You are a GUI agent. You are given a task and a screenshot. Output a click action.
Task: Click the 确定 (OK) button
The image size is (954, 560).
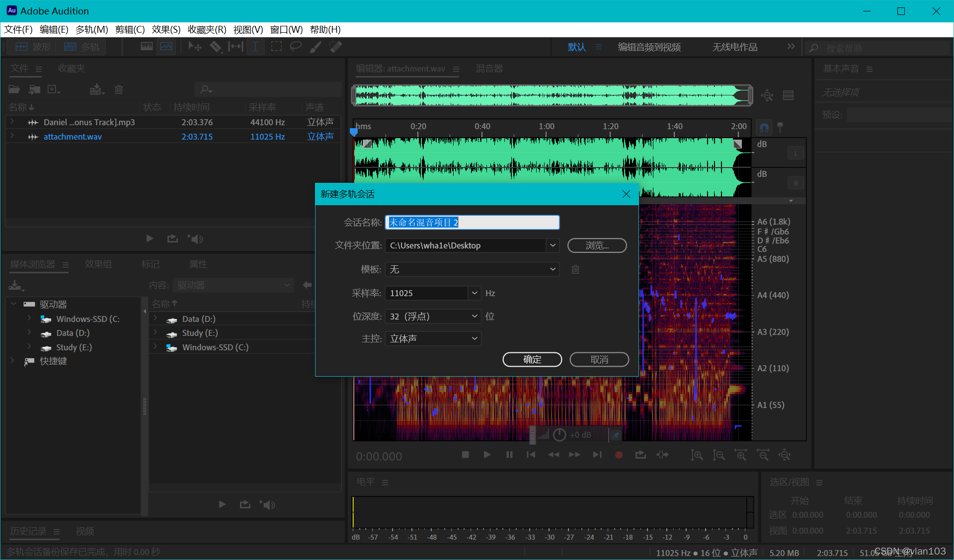(x=532, y=359)
